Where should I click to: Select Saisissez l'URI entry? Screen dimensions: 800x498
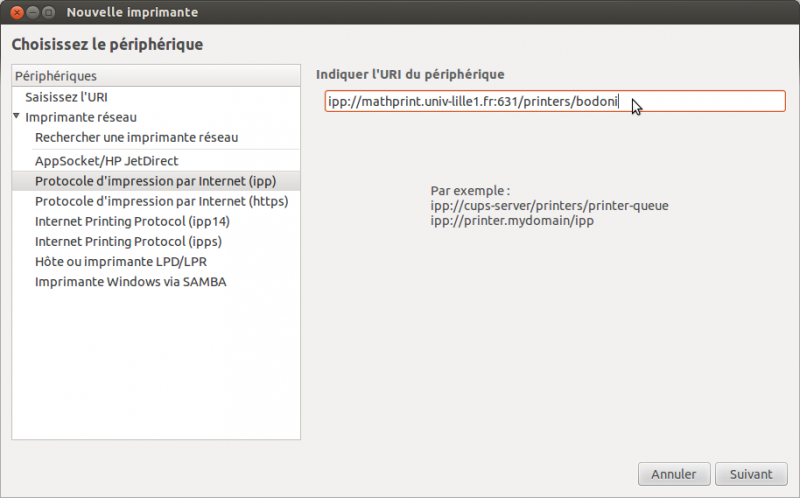[x=156, y=97]
